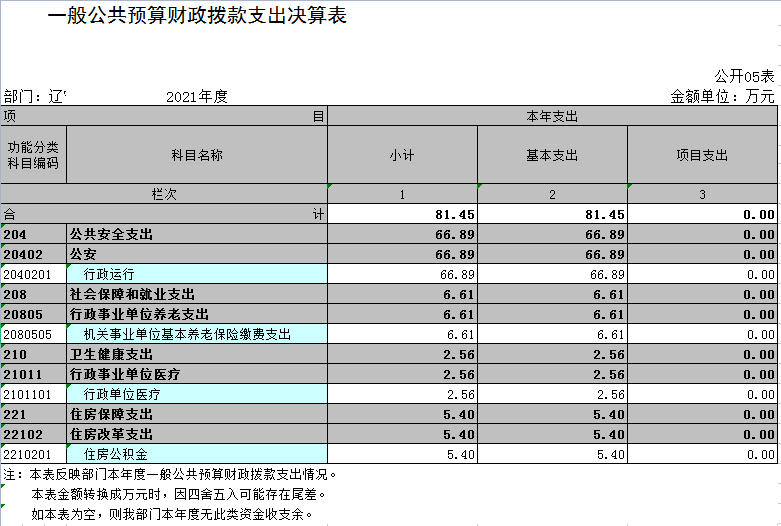Image resolution: width=781 pixels, height=526 pixels.
Task: Select the 金额单位：万元 text
Action: point(722,96)
